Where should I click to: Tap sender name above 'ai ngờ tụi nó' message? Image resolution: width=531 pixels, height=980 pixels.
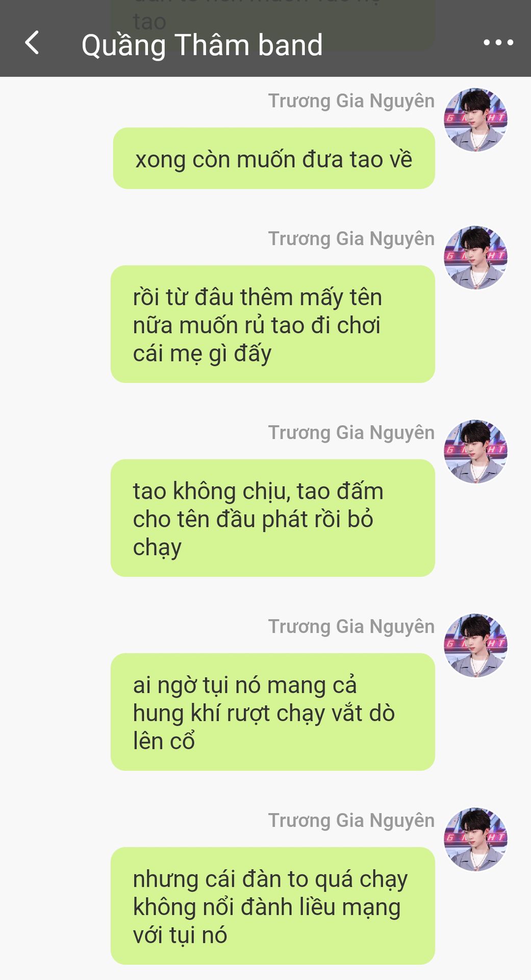pyautogui.click(x=351, y=627)
